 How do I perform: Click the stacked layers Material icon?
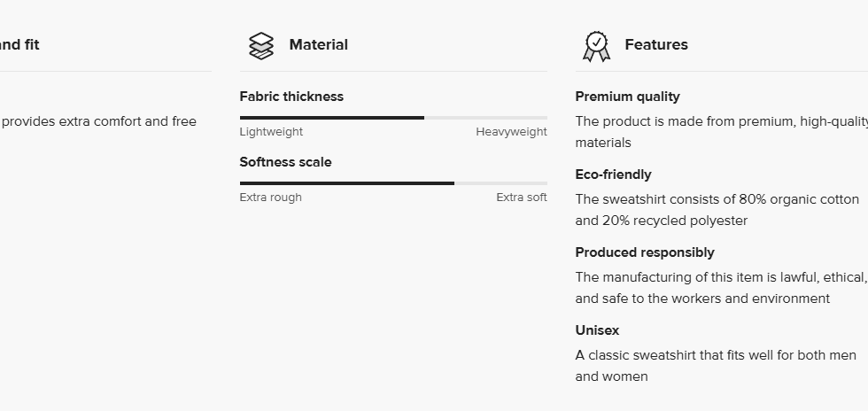(261, 45)
